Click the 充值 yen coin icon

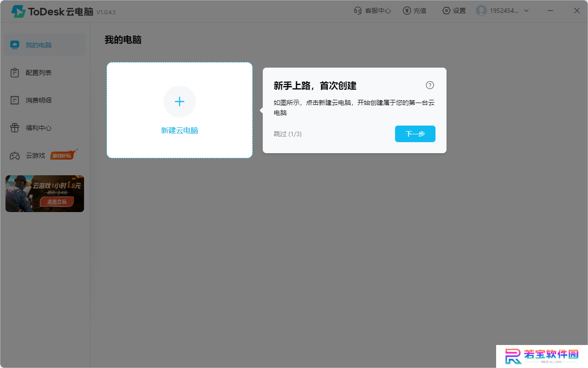pyautogui.click(x=407, y=11)
